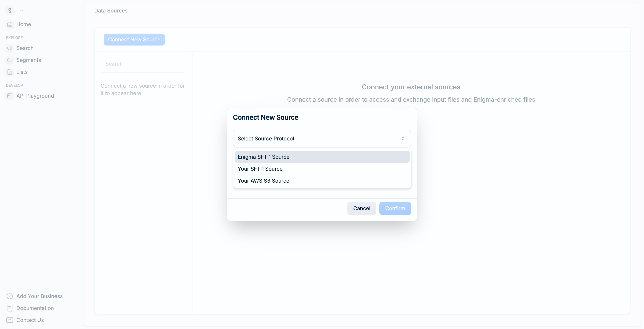The width and height of the screenshot is (644, 329).
Task: Click the Add Your Business badge icon
Action: 10,296
